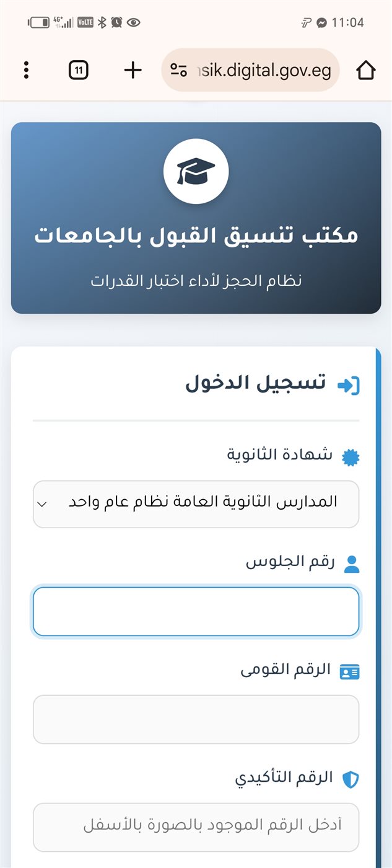The height and width of the screenshot is (868, 392).
Task: Tap the browser home icon
Action: tap(366, 71)
